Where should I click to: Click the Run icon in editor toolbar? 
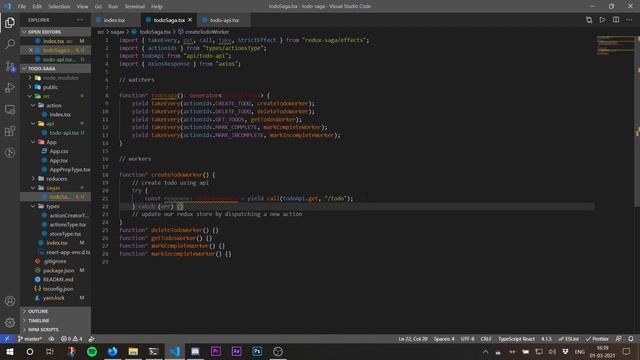click(x=602, y=20)
